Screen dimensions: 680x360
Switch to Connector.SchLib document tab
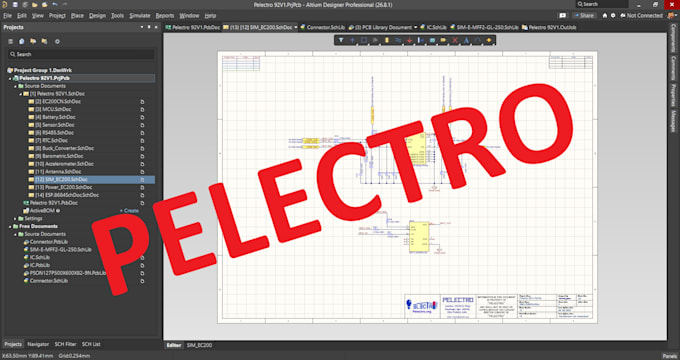[322, 27]
